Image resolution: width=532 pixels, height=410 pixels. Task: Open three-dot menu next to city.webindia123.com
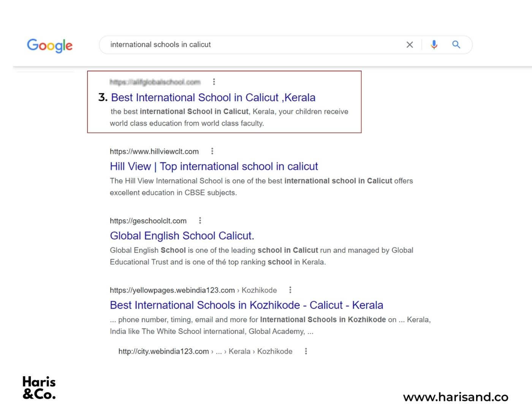[306, 351]
